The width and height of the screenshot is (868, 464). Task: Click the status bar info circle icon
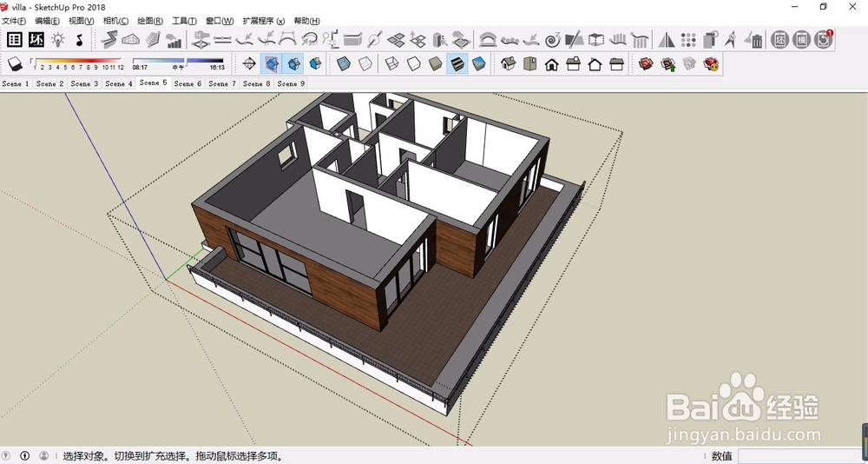(25, 455)
